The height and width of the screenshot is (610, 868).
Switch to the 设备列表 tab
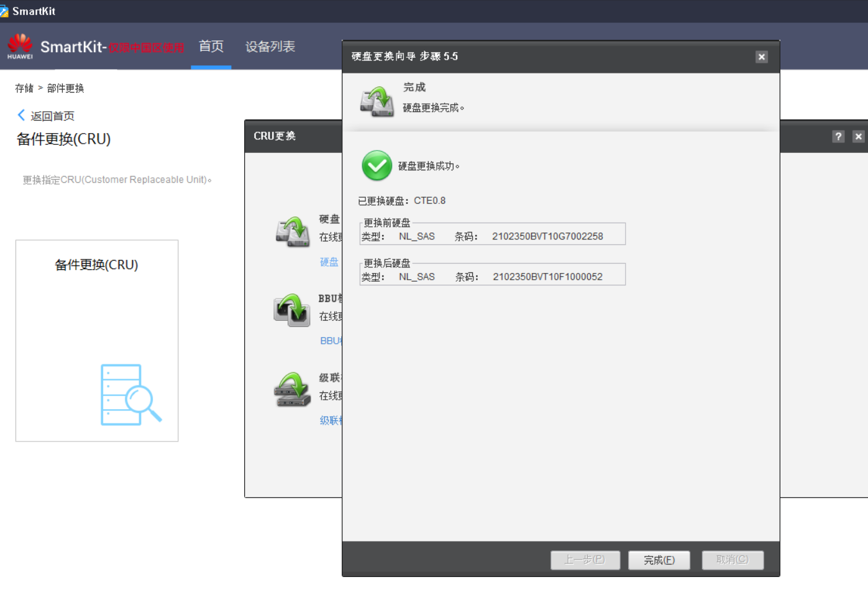270,47
